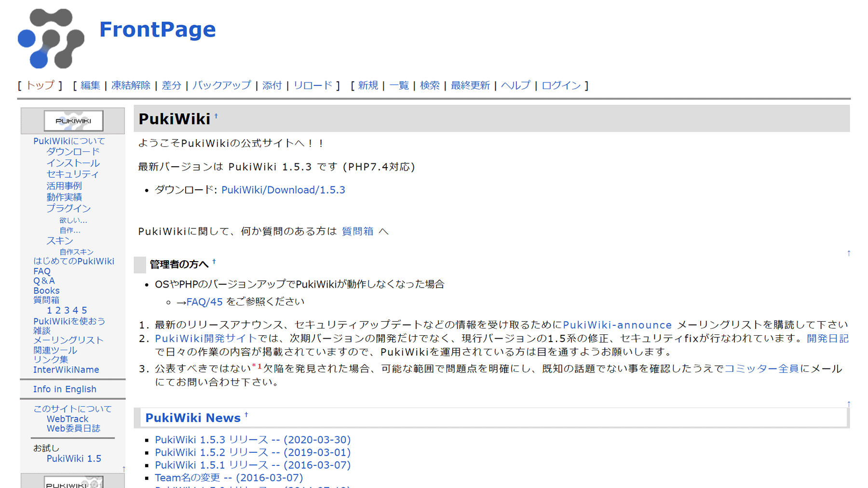
Task: Open the トップ navigation link
Action: pyautogui.click(x=40, y=85)
